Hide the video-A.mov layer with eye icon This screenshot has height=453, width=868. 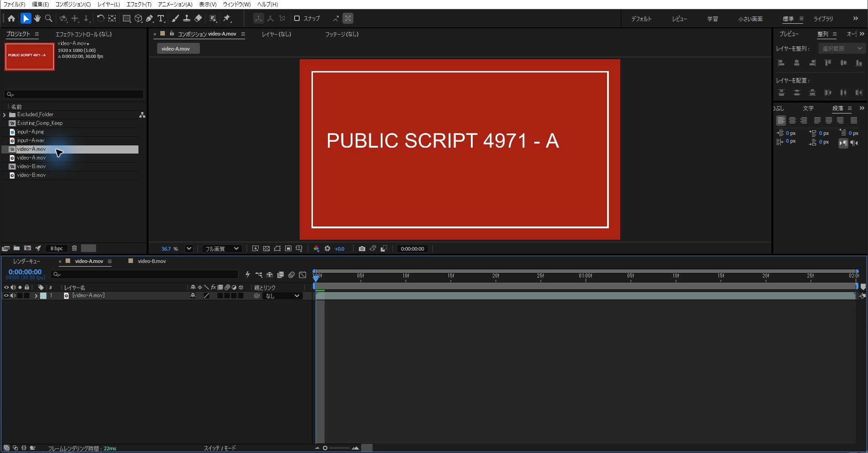(6, 296)
